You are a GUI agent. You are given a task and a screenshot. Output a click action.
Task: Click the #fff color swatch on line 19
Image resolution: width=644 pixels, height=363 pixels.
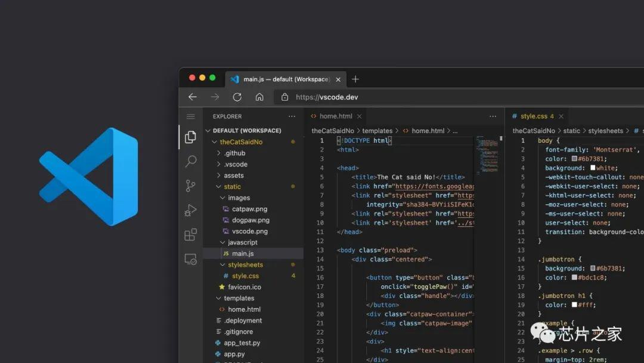(x=574, y=305)
